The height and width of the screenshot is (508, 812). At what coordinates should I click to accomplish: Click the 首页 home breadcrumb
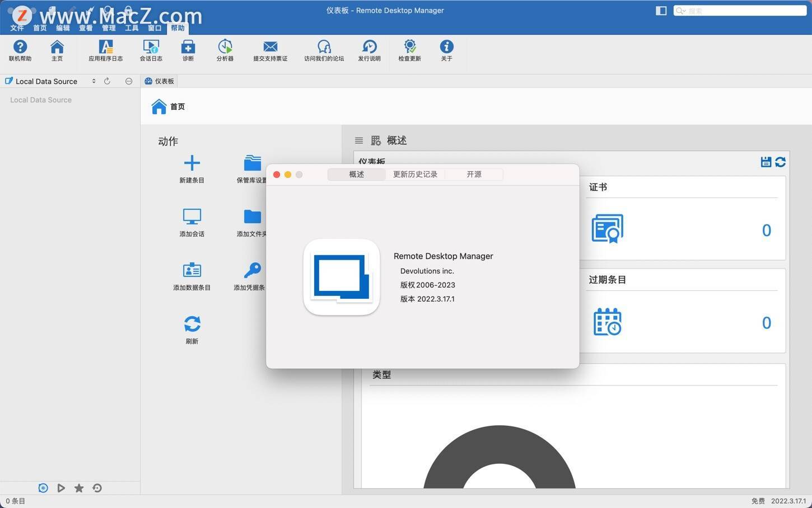(x=168, y=106)
